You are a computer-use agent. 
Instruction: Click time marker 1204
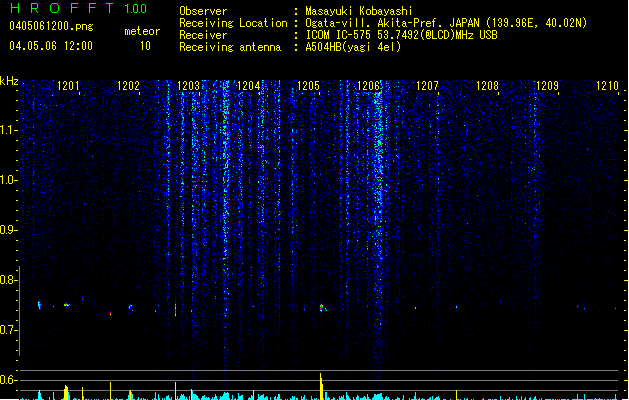(248, 86)
